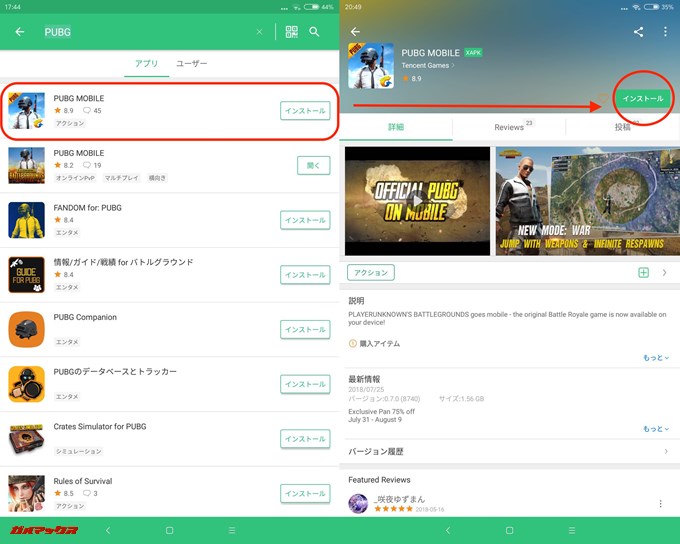
Task: Open バージョン履歴 version history chevron
Action: click(x=666, y=452)
